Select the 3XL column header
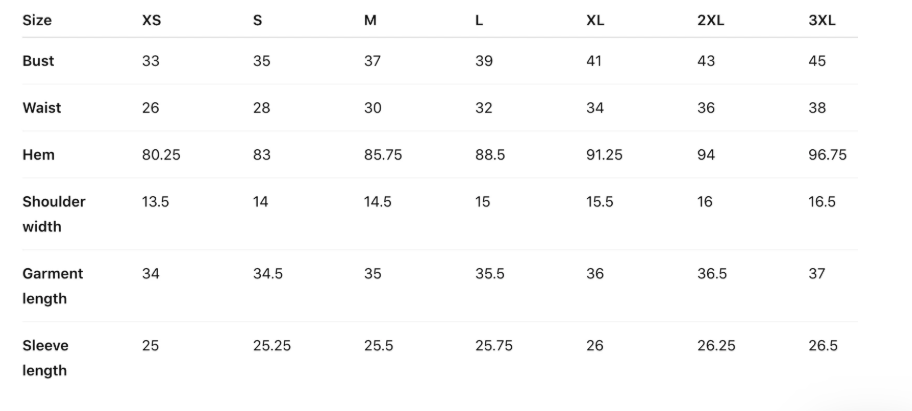912x411 pixels. pyautogui.click(x=821, y=20)
